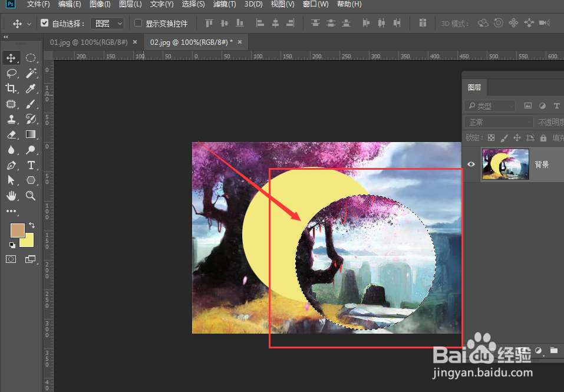Image resolution: width=564 pixels, height=392 pixels.
Task: Select the Gradient tool
Action: [x=31, y=134]
